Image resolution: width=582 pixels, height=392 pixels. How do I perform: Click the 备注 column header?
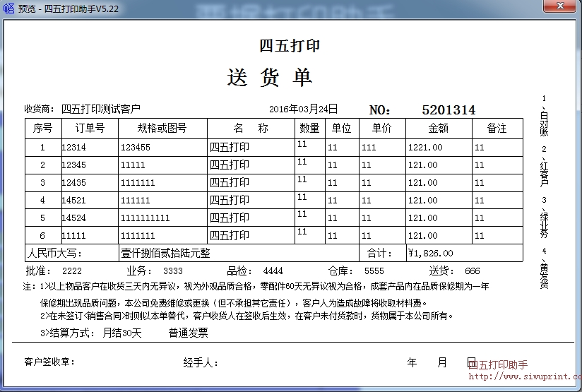point(497,128)
